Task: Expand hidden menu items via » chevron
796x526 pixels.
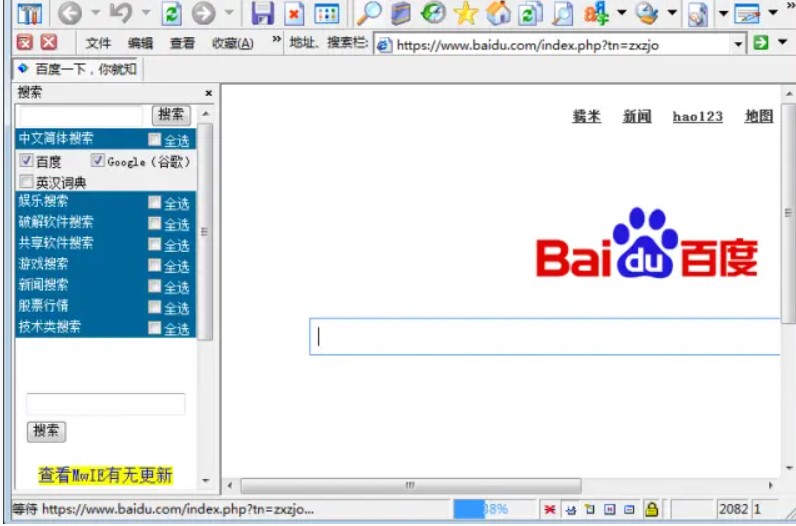Action: [x=276, y=39]
